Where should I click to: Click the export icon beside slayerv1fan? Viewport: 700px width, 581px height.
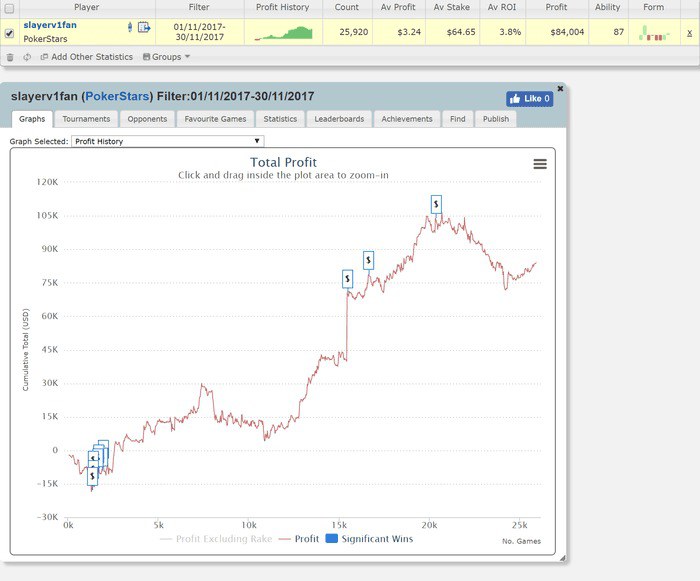144,27
